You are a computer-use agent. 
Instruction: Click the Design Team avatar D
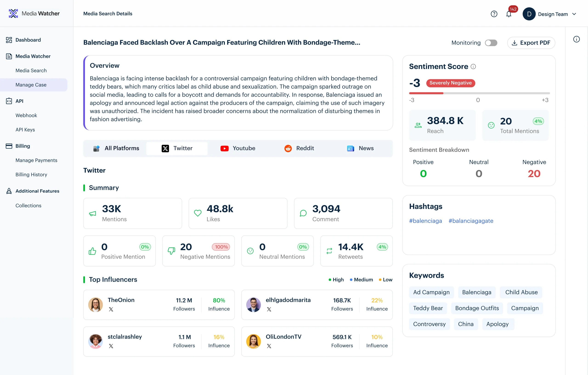click(529, 14)
